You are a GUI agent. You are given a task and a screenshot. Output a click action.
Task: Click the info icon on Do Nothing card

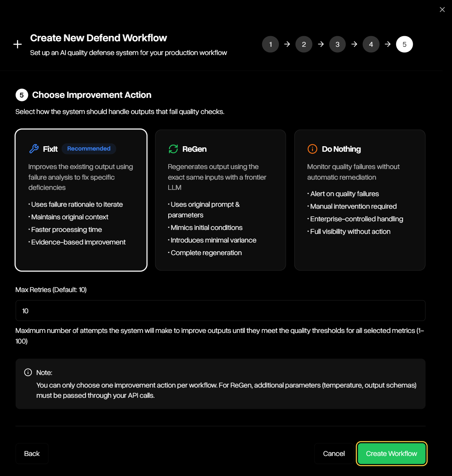[x=312, y=149]
